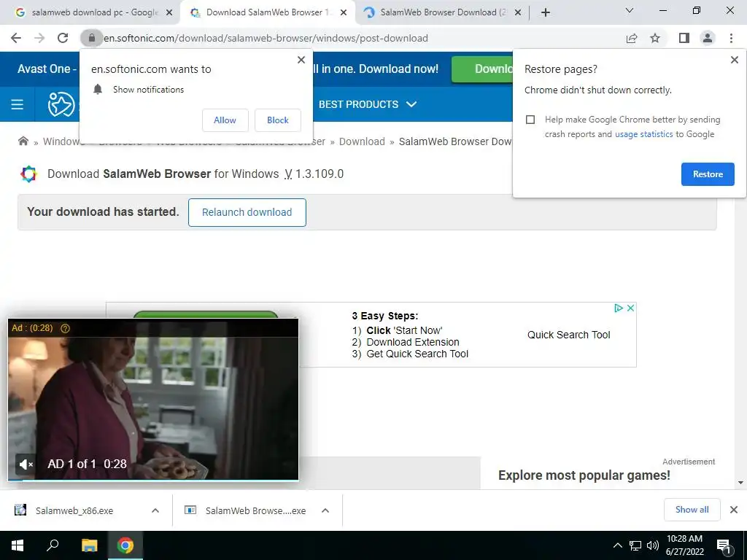
Task: Switch to the Download SalamWeb Browser tab
Action: tap(267, 13)
